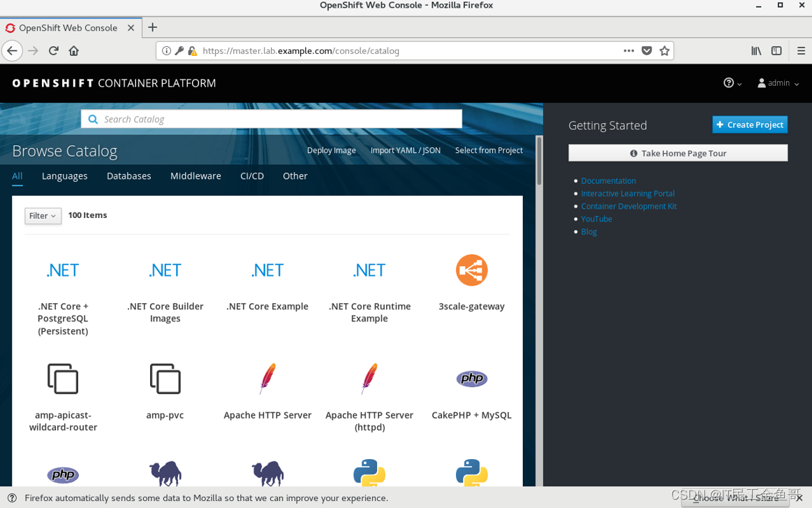812x508 pixels.
Task: Click the insecure connection padlock warning icon
Action: [192, 51]
